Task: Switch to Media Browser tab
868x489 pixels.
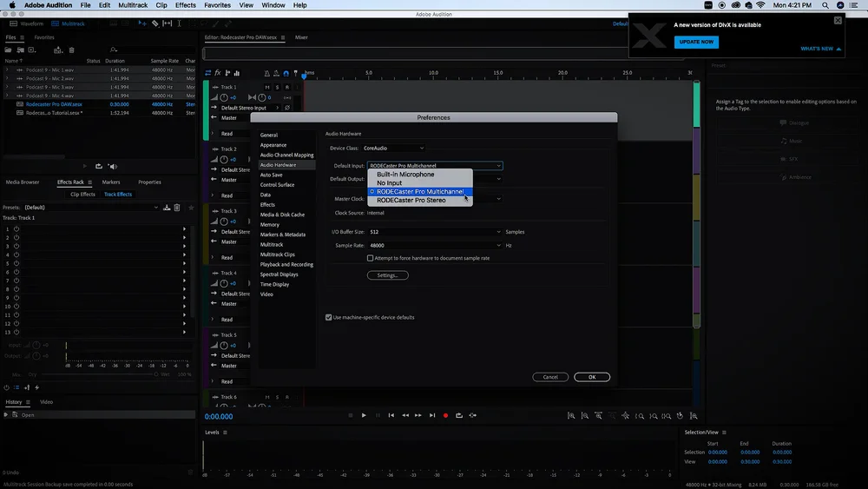Action: point(23,182)
